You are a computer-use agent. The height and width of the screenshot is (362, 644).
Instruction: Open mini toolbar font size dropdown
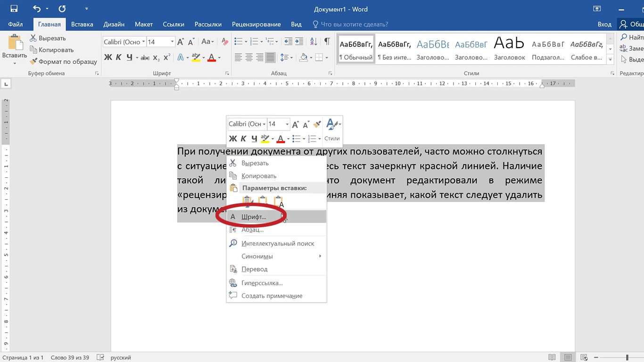287,124
